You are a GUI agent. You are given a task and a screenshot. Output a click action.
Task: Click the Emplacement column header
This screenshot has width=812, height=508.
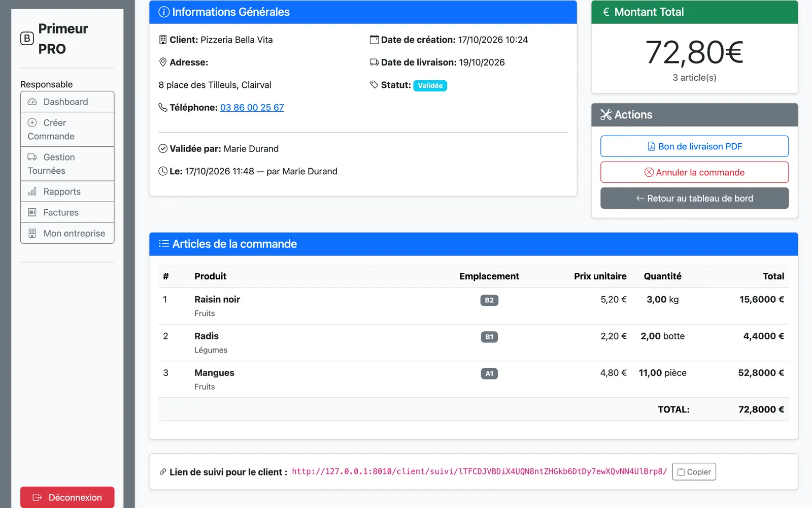point(489,276)
